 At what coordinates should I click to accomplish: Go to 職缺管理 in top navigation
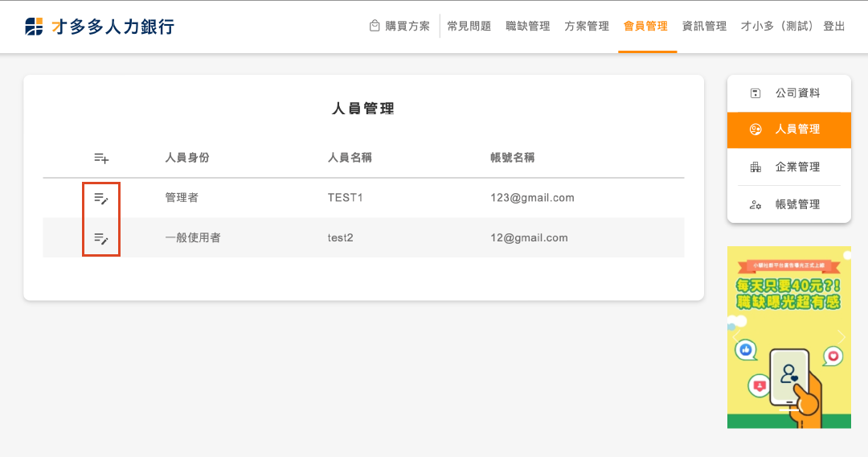point(528,27)
